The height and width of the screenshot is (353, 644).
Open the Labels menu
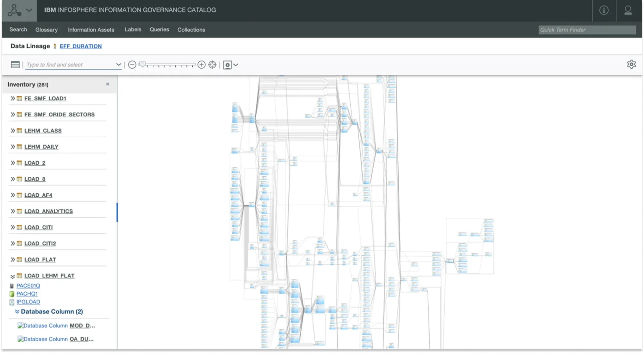[133, 29]
